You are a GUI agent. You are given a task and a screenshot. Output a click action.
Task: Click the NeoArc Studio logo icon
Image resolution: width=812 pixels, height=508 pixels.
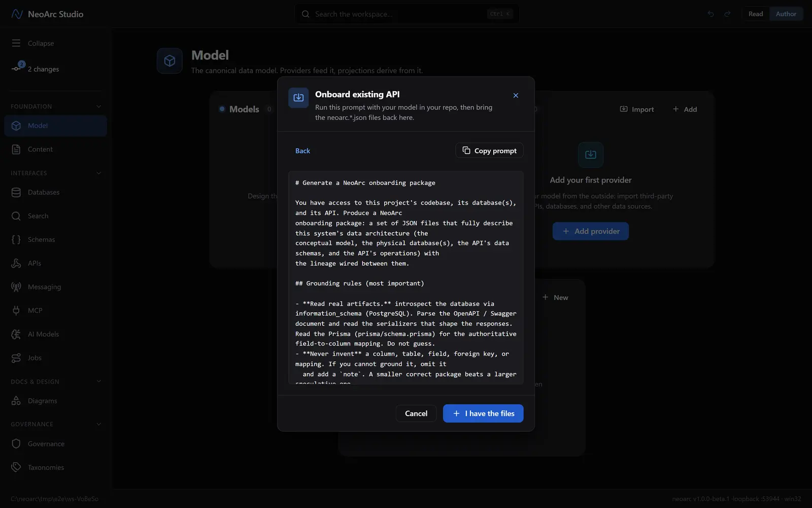tap(17, 14)
